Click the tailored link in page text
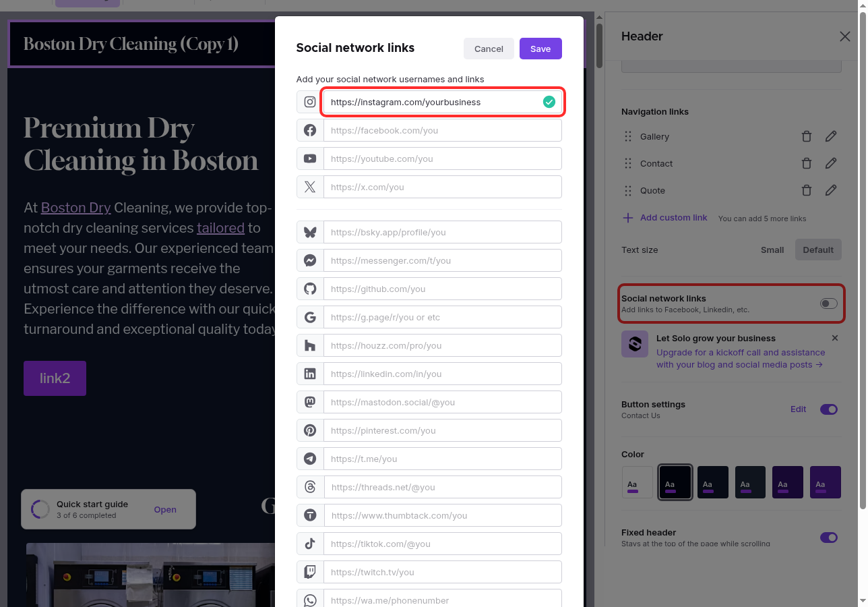Screen dimensions: 868x607 pyautogui.click(x=220, y=228)
